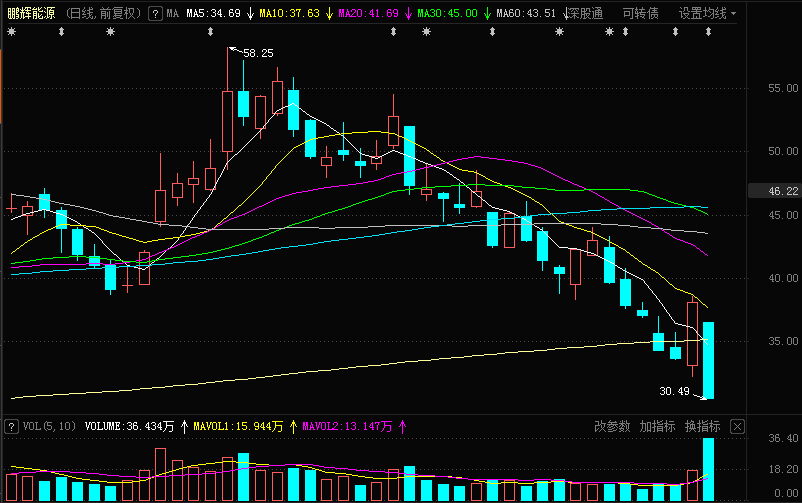Viewport: 802px width, 503px height.
Task: Open the 设置均线 dropdown
Action: point(708,14)
